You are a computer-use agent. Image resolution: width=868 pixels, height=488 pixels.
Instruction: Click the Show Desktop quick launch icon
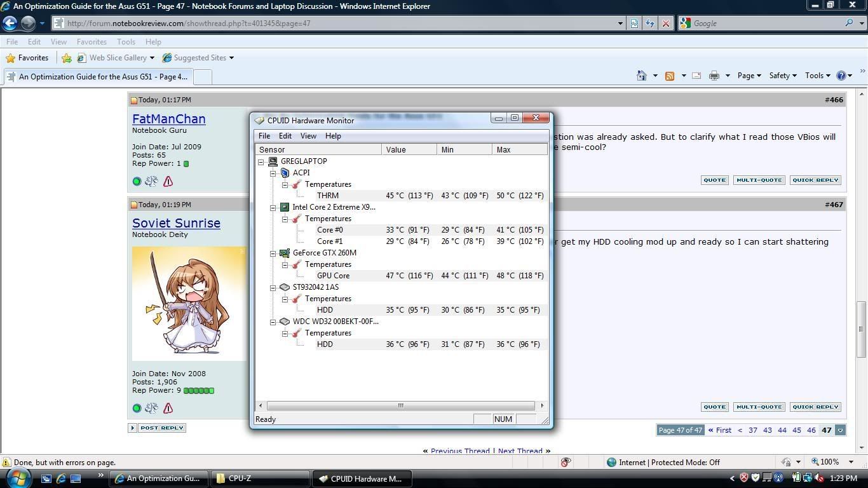(x=76, y=478)
